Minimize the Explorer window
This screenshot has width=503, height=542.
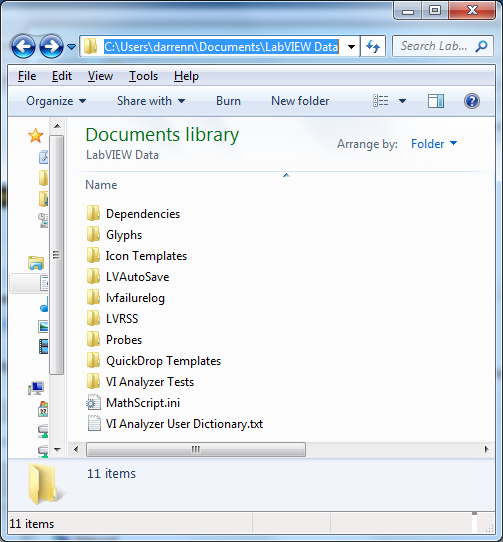[x=408, y=10]
